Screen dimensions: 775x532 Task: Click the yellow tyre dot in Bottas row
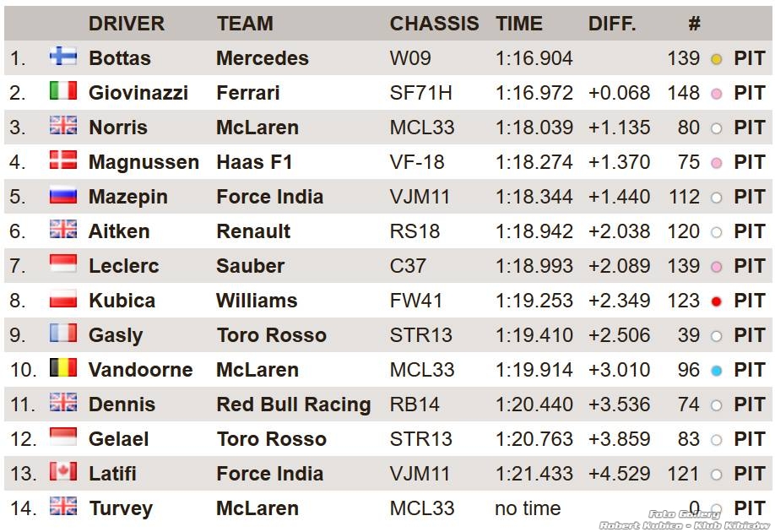[x=716, y=59]
